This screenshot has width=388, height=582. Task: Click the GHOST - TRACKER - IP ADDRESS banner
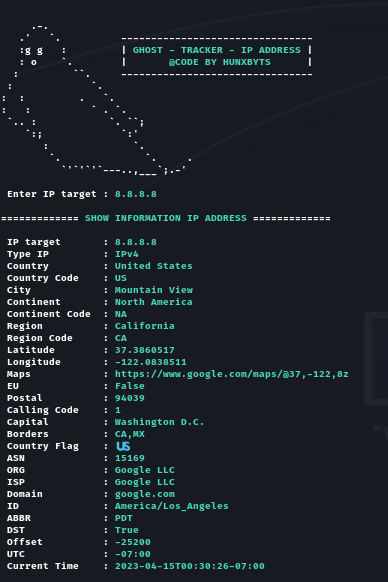[216, 50]
